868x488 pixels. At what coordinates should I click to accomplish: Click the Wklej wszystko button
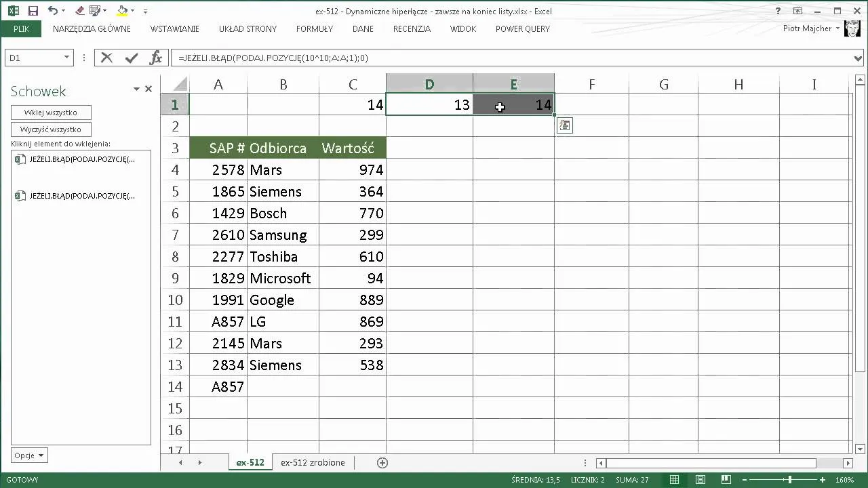tap(51, 113)
